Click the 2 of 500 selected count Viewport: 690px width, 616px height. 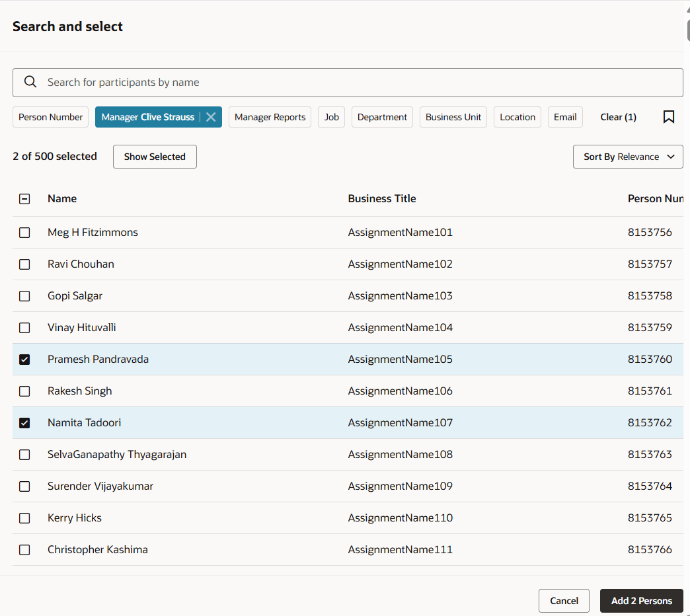coord(55,156)
